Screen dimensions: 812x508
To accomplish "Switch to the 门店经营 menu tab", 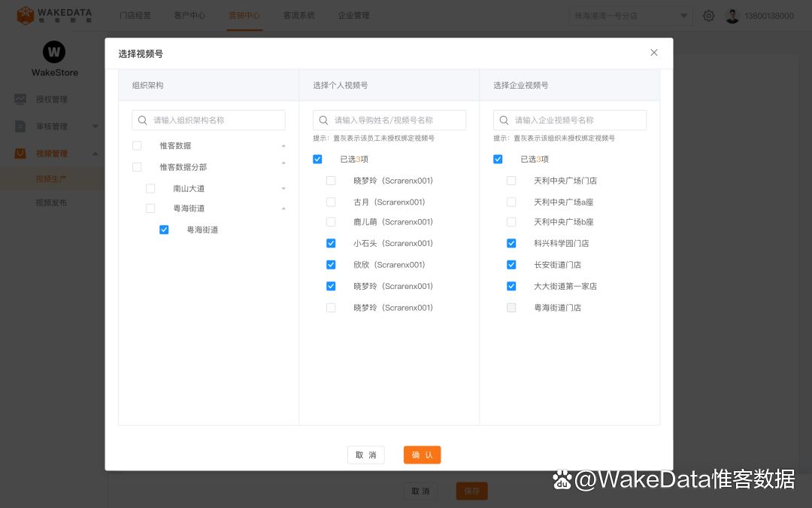I will click(x=135, y=15).
